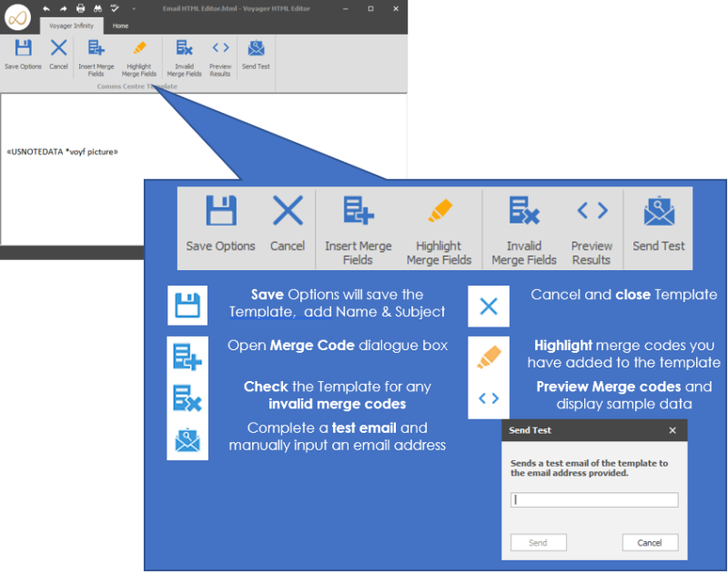Click the email address field in Send Test
Screen dimensions: 728x573
point(594,500)
